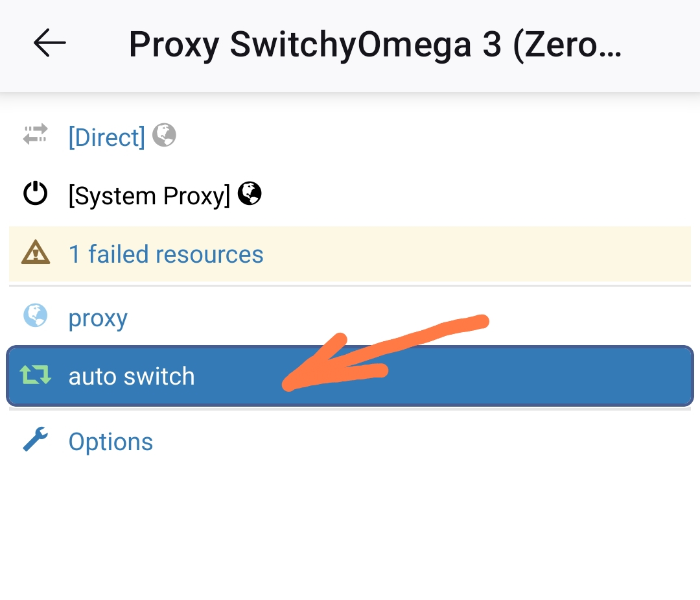Click the Proxy SwitchyOmega 3 title text
The image size is (700, 600).
375,45
